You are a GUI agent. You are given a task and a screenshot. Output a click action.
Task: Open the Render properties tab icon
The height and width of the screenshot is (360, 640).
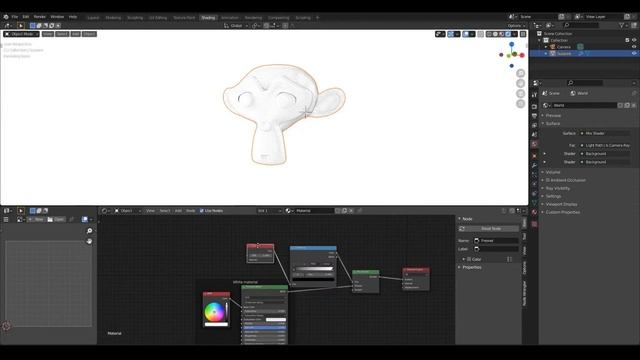534,107
